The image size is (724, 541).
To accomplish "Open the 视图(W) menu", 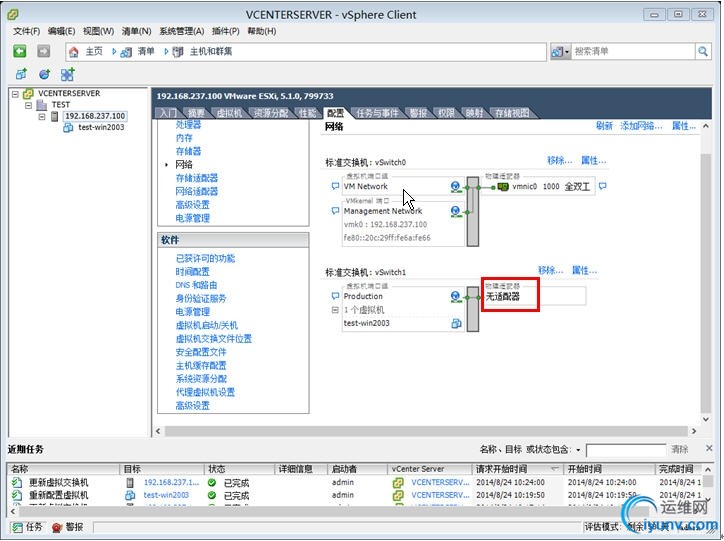I will tap(98, 31).
